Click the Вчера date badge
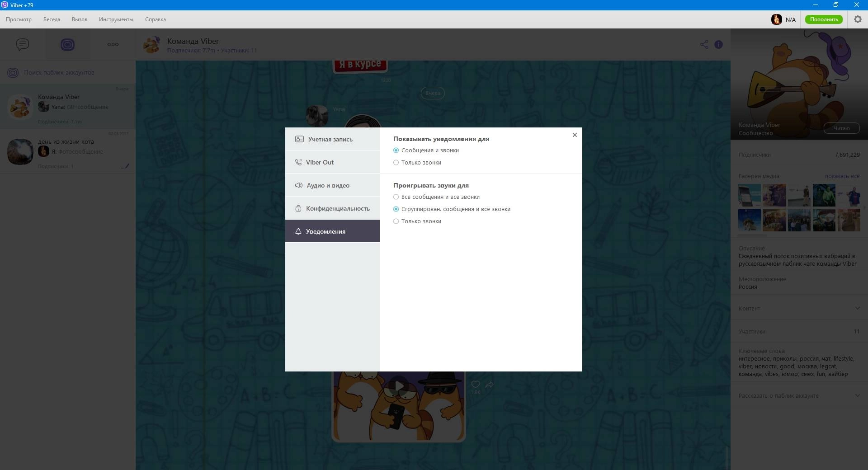 tap(433, 93)
